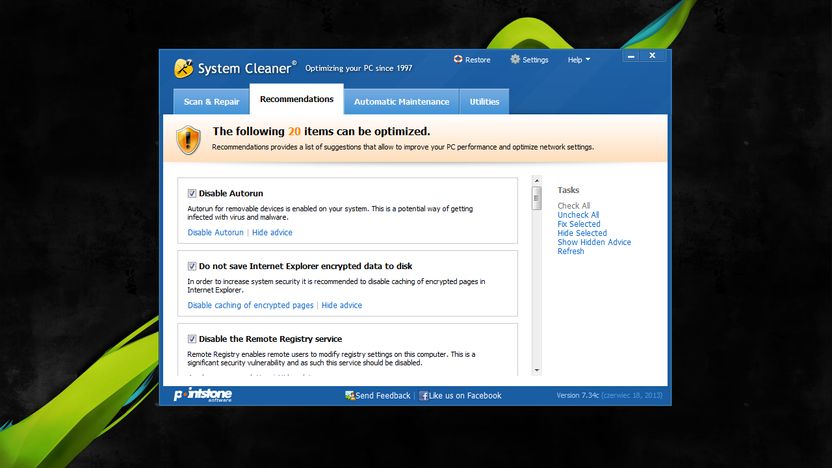Select the Recommendations tab
The image size is (832, 468).
[297, 99]
